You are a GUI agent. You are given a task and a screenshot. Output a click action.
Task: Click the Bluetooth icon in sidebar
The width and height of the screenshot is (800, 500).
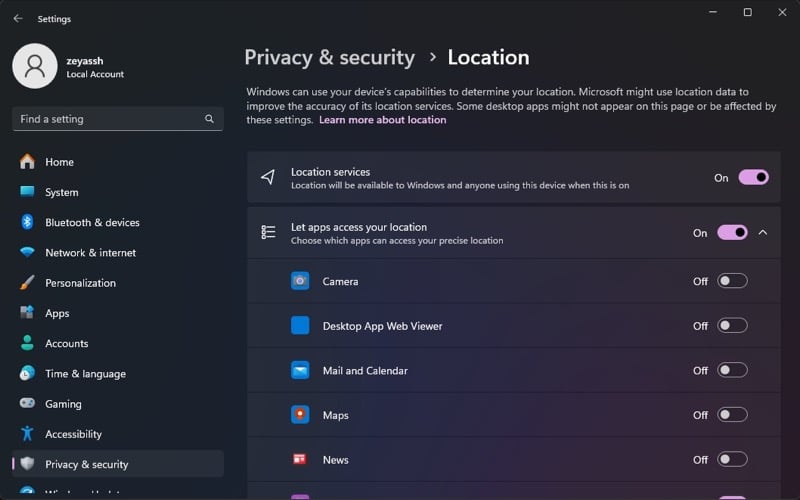click(27, 222)
